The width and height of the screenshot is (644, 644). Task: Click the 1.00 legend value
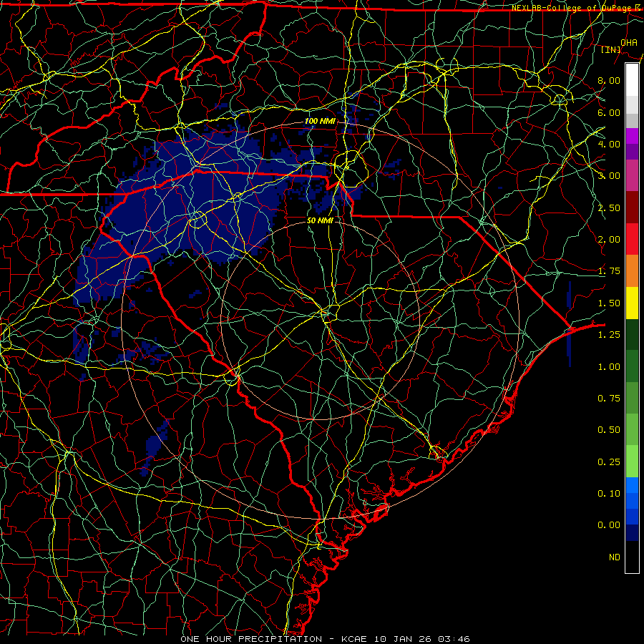[609, 367]
